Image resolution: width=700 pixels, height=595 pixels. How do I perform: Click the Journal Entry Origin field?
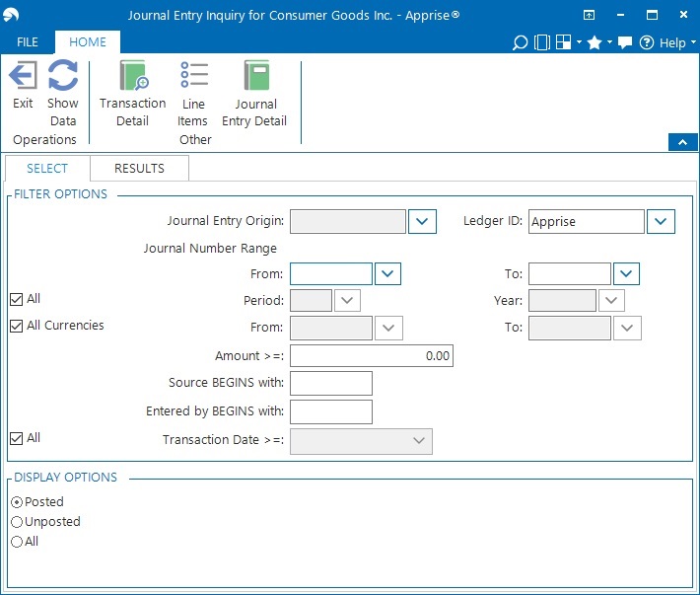coord(348,222)
